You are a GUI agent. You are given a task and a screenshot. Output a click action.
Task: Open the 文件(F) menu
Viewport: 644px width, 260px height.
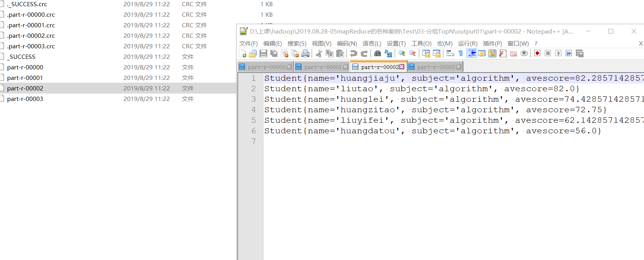249,43
